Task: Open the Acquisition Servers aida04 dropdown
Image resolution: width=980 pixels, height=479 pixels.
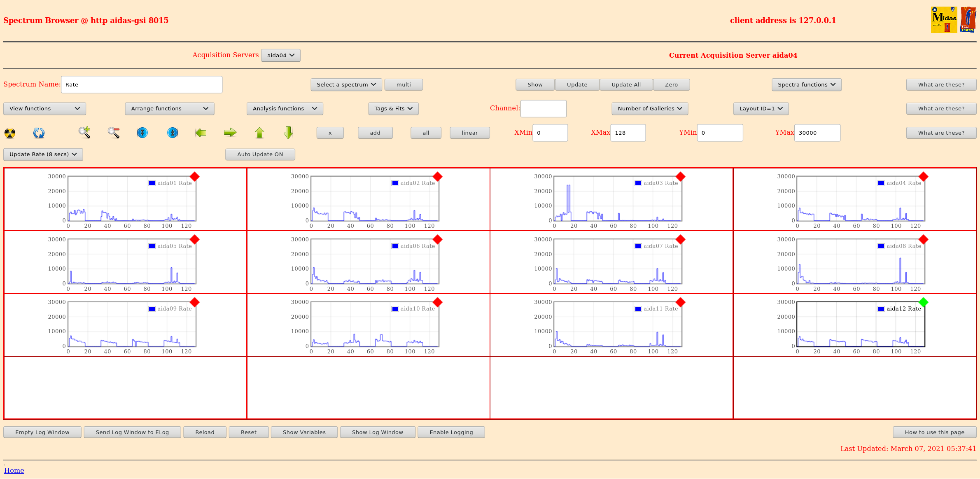Action: 280,55
